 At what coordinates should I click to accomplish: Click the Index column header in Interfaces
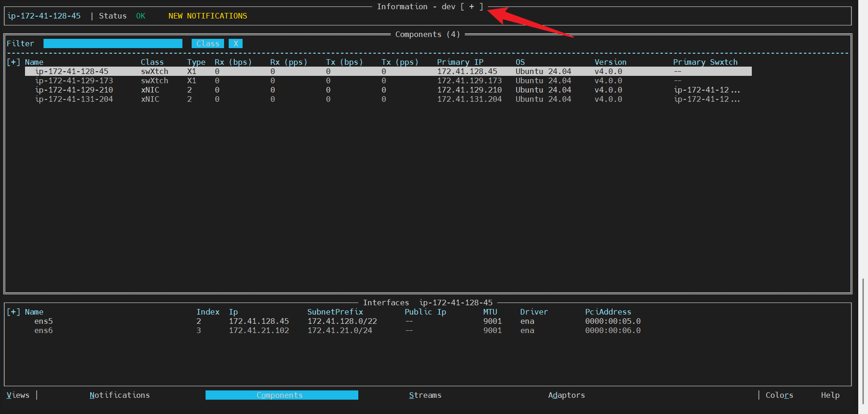pyautogui.click(x=208, y=312)
